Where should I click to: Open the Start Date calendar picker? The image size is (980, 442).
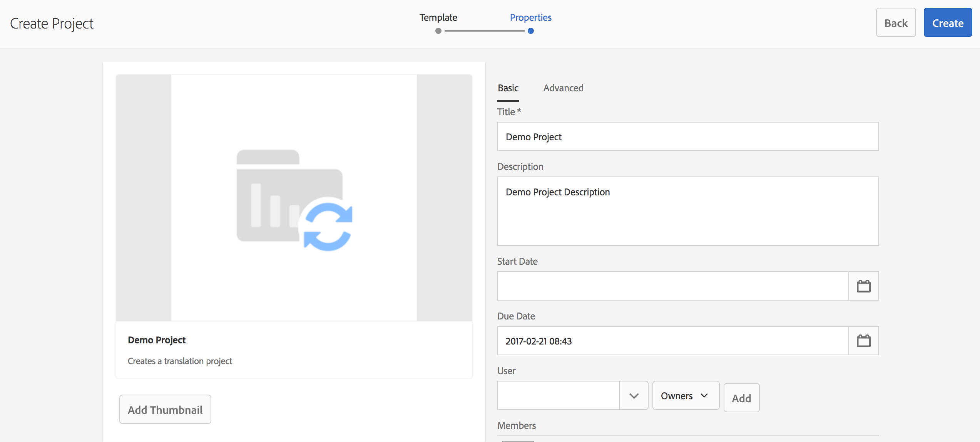[863, 286]
